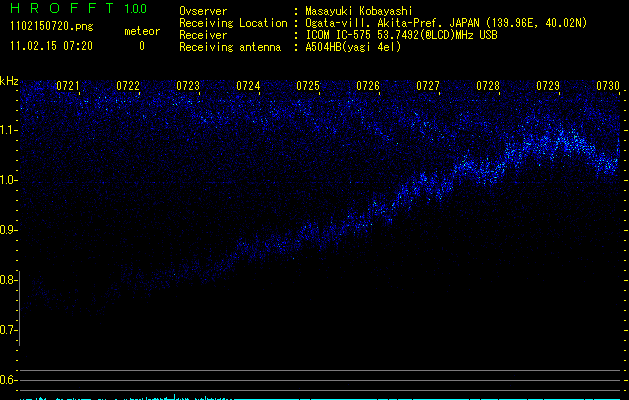Select the ICOM IC-575 53.7492 MHz receiver text
The height and width of the screenshot is (400, 629).
[x=401, y=35]
